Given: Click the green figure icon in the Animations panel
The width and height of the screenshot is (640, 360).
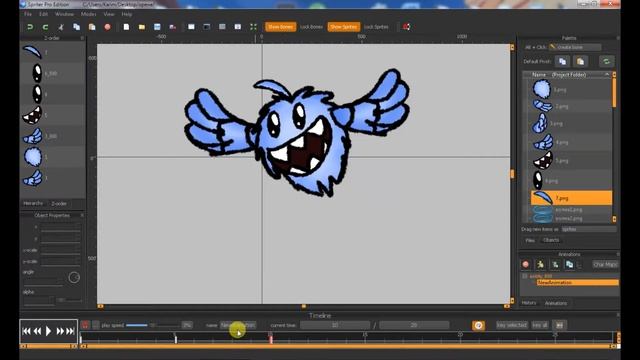Looking at the screenshot, I should tap(555, 264).
